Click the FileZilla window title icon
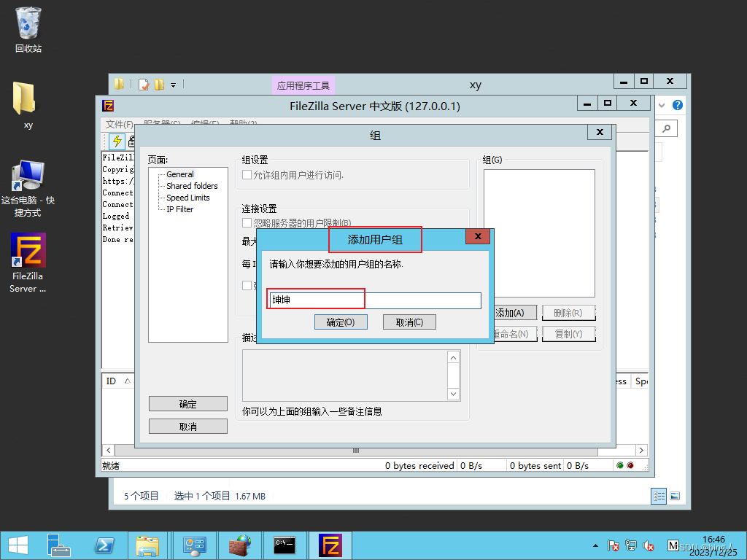 108,106
